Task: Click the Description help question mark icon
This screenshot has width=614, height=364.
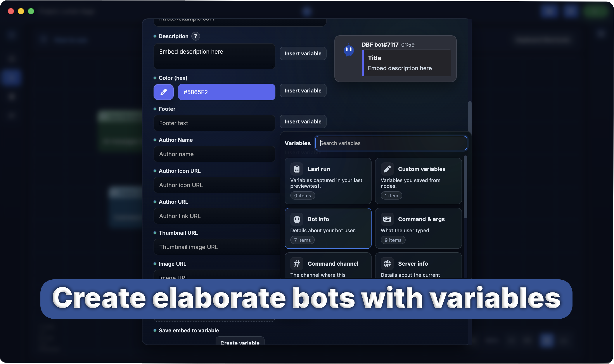Action: point(195,36)
